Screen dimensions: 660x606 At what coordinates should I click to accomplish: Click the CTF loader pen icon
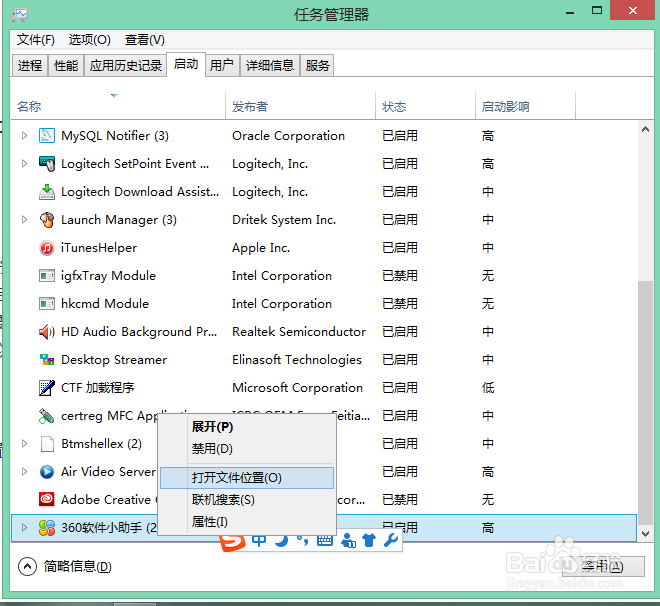[47, 388]
